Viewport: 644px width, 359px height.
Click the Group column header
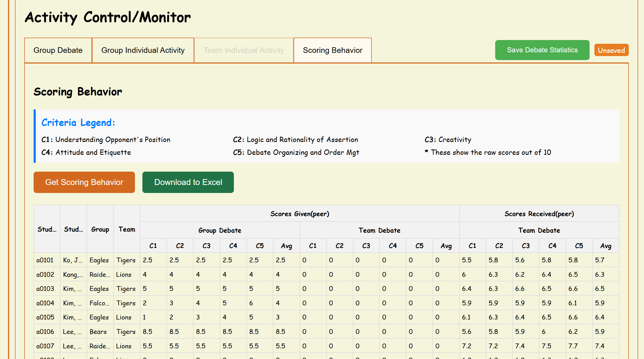[x=100, y=229]
